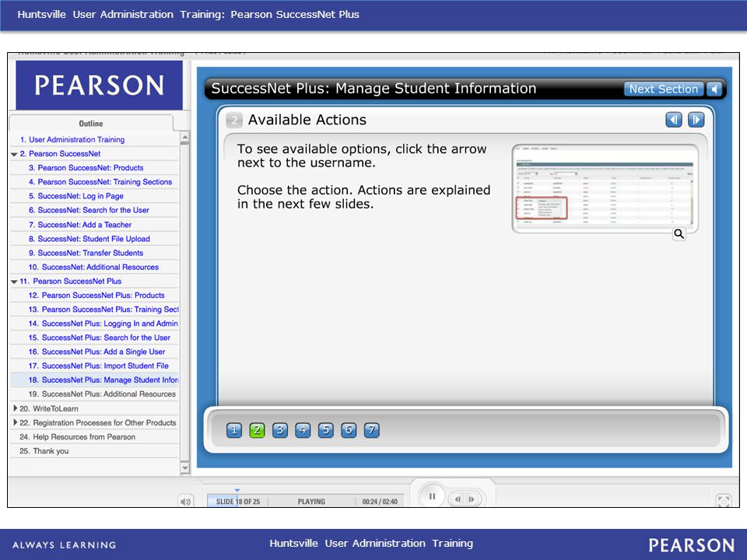Click the outline scrollbar down arrow
The height and width of the screenshot is (560, 747).
185,468
